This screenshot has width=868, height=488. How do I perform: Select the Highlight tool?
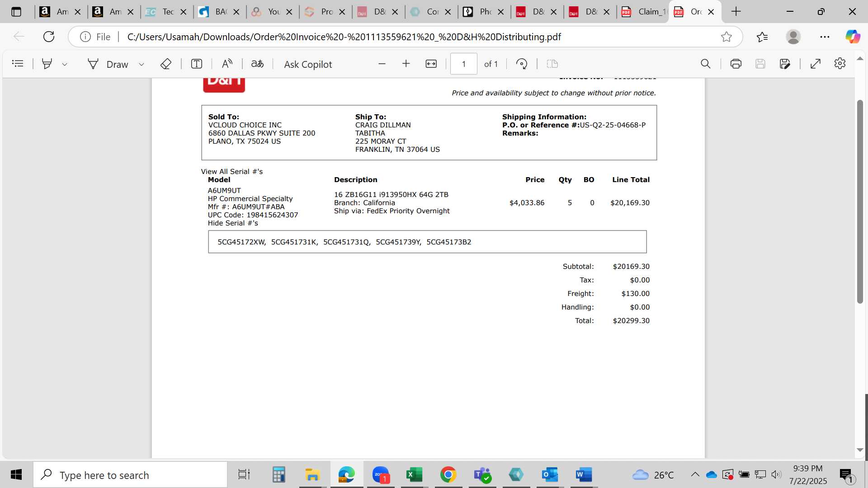[47, 64]
